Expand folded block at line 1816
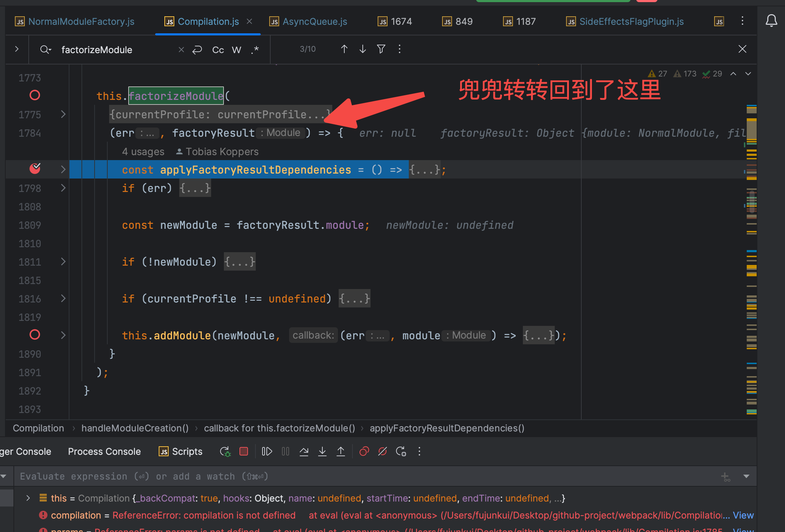Viewport: 785px width, 532px height. tap(63, 299)
